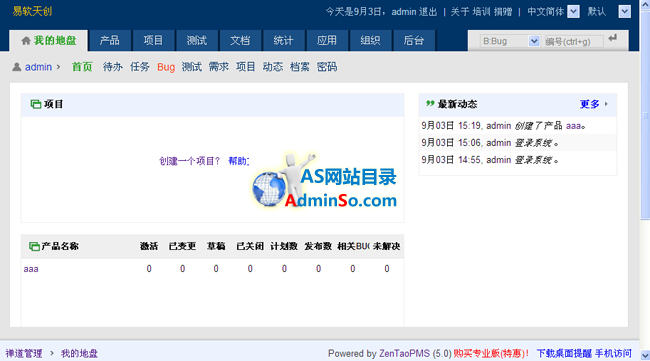The image size is (650, 361).
Task: Click the 手机访问 footer link
Action: pos(613,354)
